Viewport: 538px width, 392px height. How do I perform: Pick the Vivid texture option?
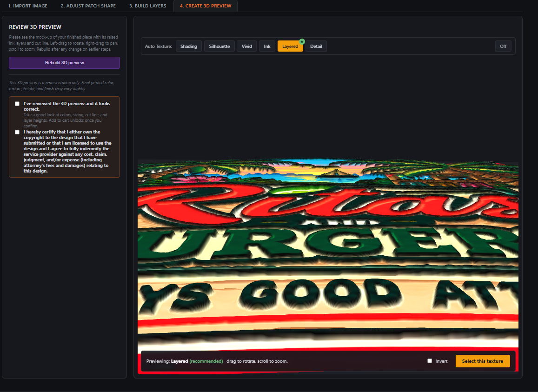coord(247,47)
